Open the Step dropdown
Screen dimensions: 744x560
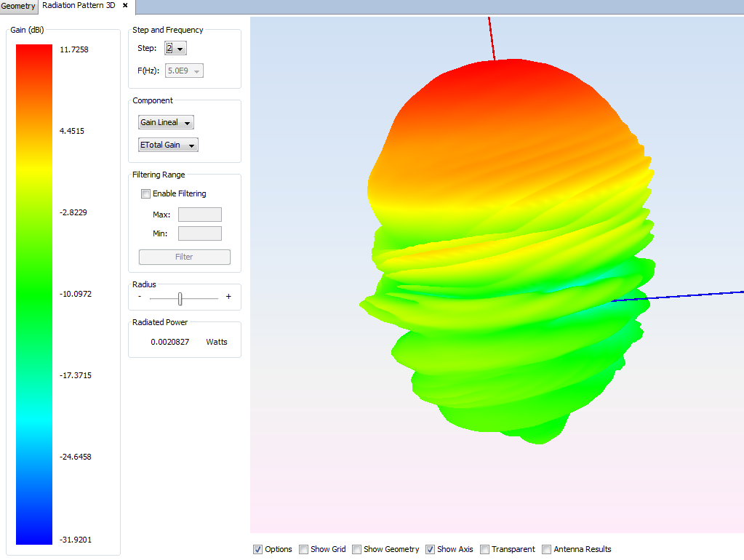tap(175, 49)
